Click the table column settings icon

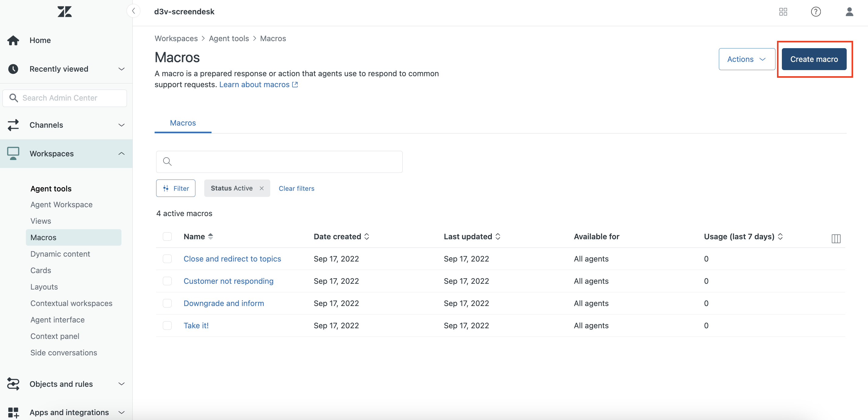click(836, 239)
